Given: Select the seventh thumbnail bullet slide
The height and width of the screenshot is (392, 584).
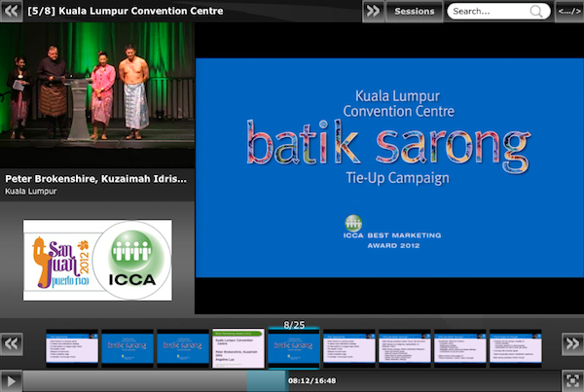Looking at the screenshot, I should 405,348.
